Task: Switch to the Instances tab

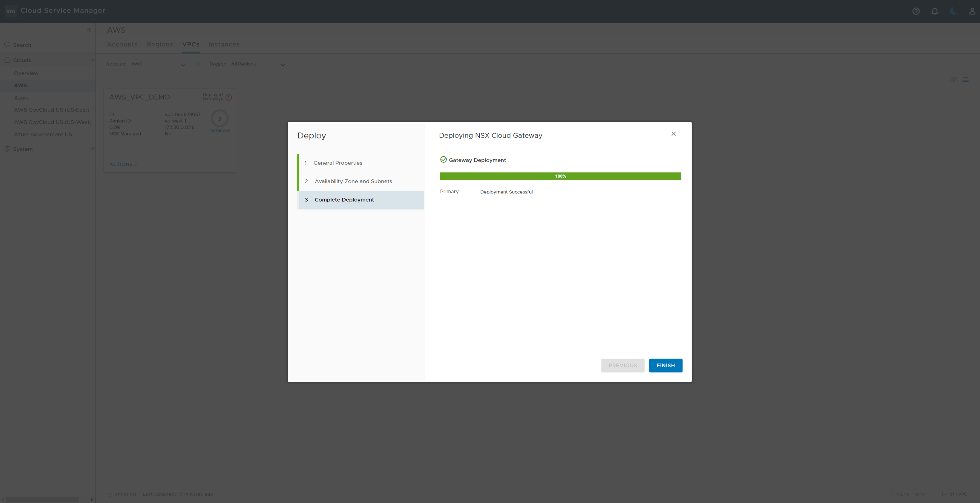Action: [224, 44]
